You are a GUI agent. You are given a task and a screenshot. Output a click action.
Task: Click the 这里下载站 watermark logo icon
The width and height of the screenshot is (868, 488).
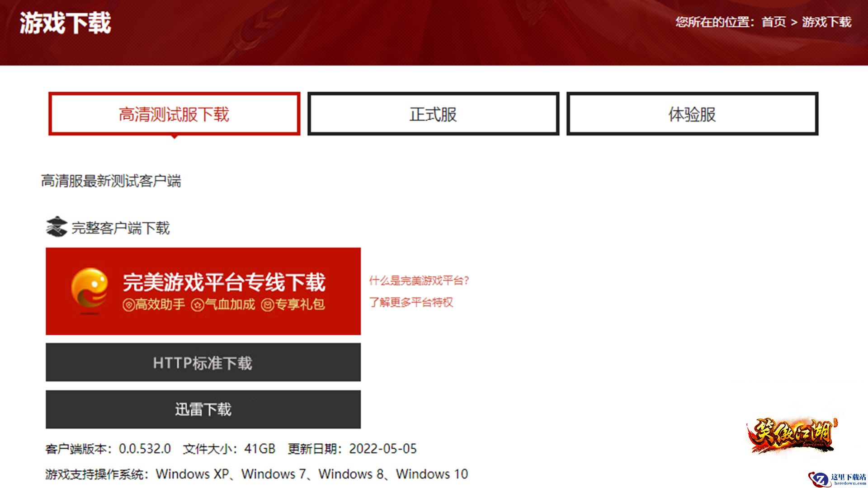click(x=819, y=479)
